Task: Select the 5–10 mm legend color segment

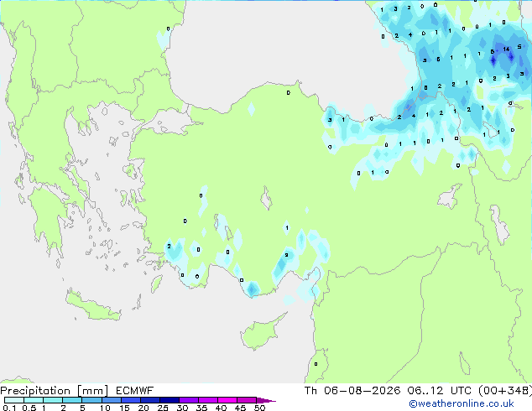Action: click(x=91, y=400)
